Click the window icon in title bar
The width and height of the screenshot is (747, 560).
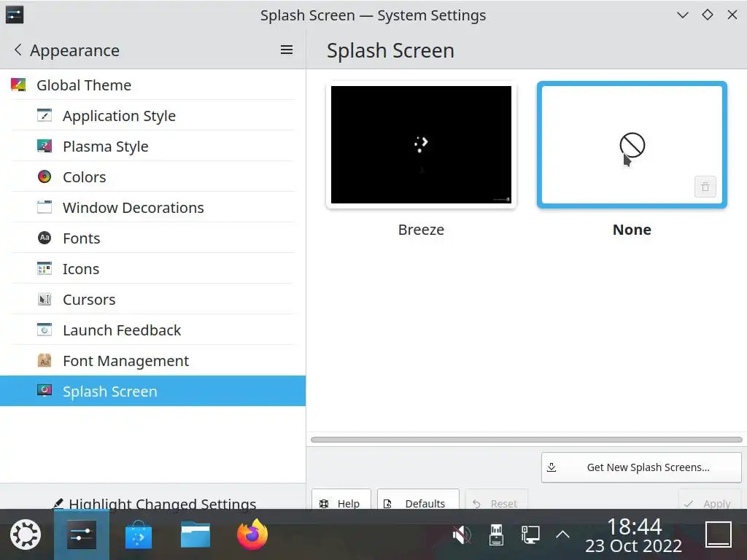click(15, 15)
